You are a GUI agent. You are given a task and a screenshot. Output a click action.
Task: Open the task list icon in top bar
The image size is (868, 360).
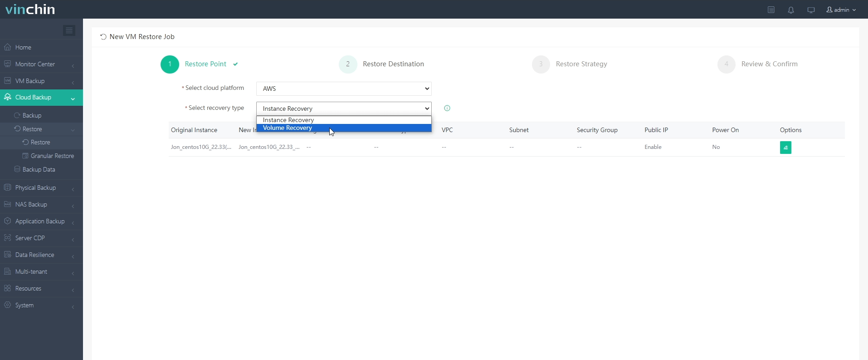(x=771, y=10)
